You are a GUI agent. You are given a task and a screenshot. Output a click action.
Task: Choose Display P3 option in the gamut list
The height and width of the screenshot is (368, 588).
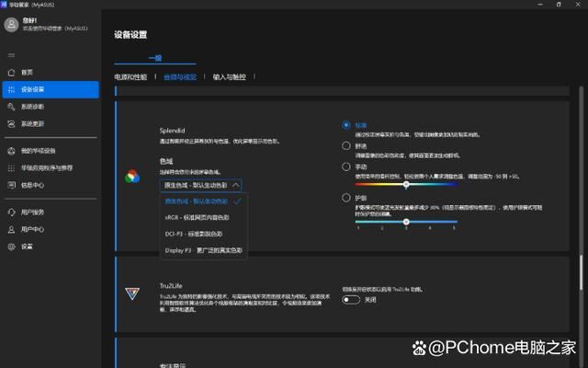coord(203,249)
